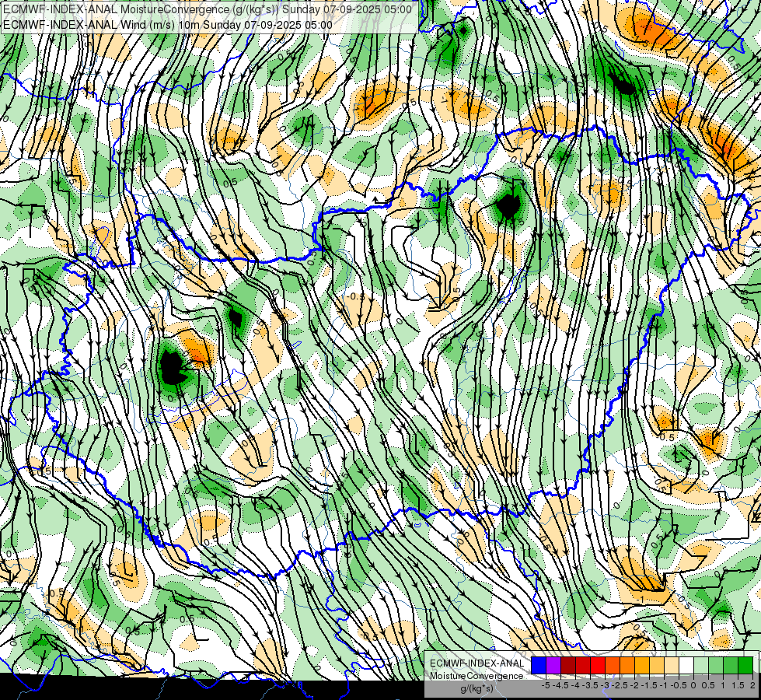Click the -0.5 tick label on legend
This screenshot has width=761, height=700.
(x=679, y=685)
